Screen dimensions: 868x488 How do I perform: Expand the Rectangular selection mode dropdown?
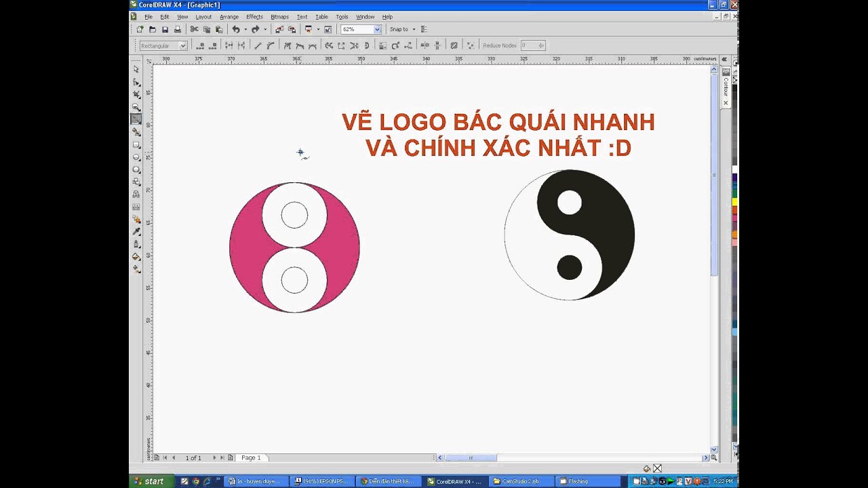(182, 45)
